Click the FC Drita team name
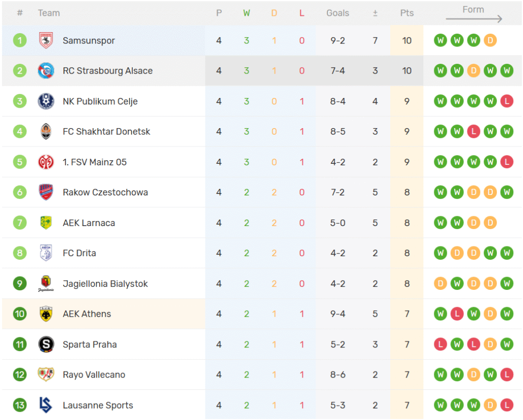This screenshot has width=523, height=420. click(x=79, y=253)
